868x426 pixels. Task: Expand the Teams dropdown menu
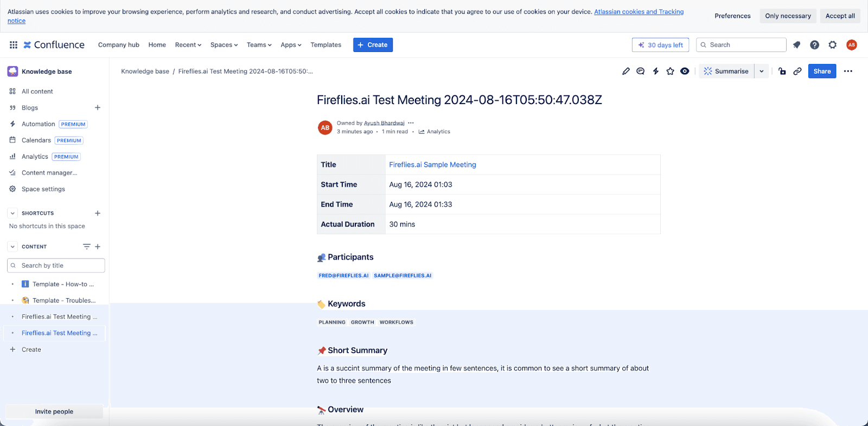259,45
